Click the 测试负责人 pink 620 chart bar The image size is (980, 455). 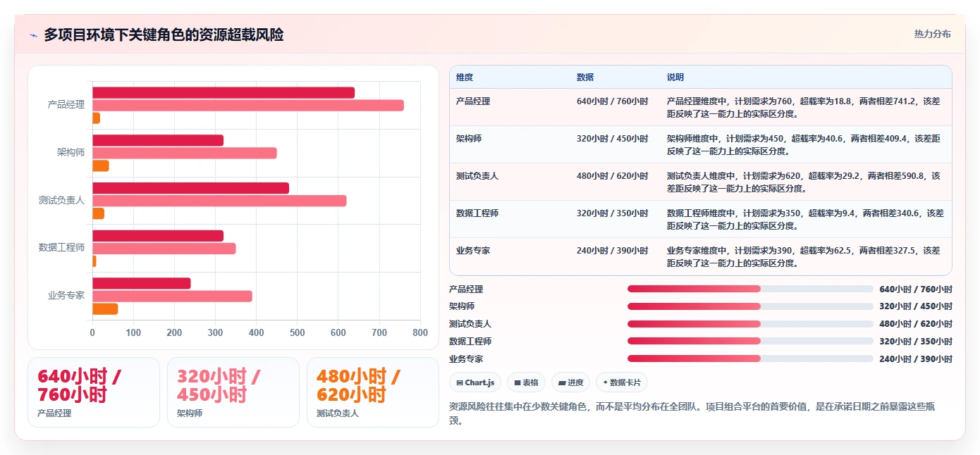point(219,201)
